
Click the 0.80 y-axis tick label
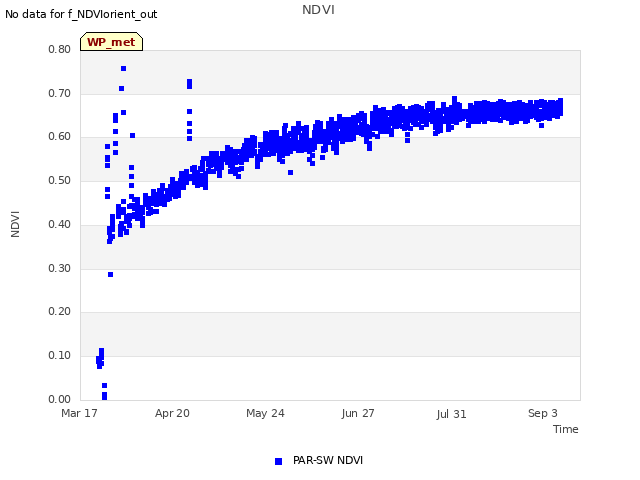point(59,49)
